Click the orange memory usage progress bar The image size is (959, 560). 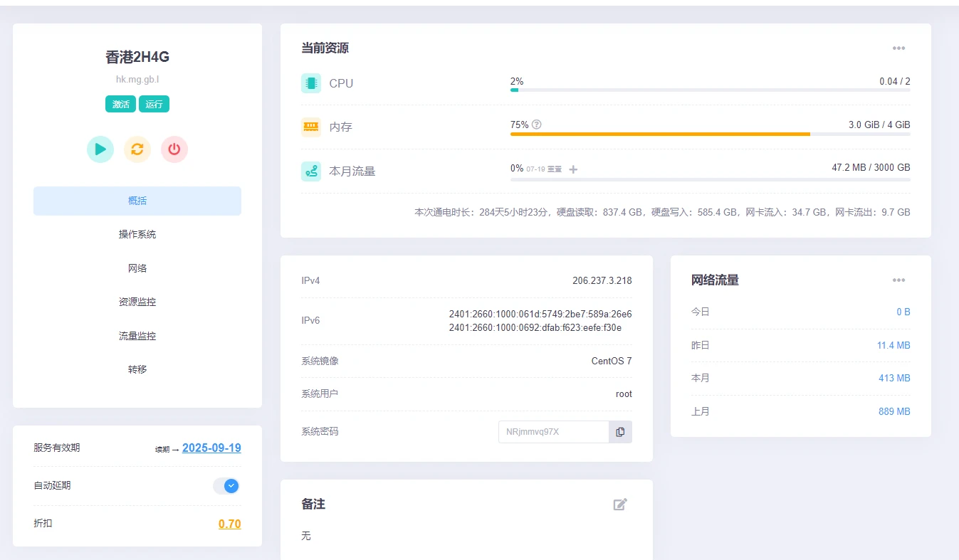pos(660,134)
